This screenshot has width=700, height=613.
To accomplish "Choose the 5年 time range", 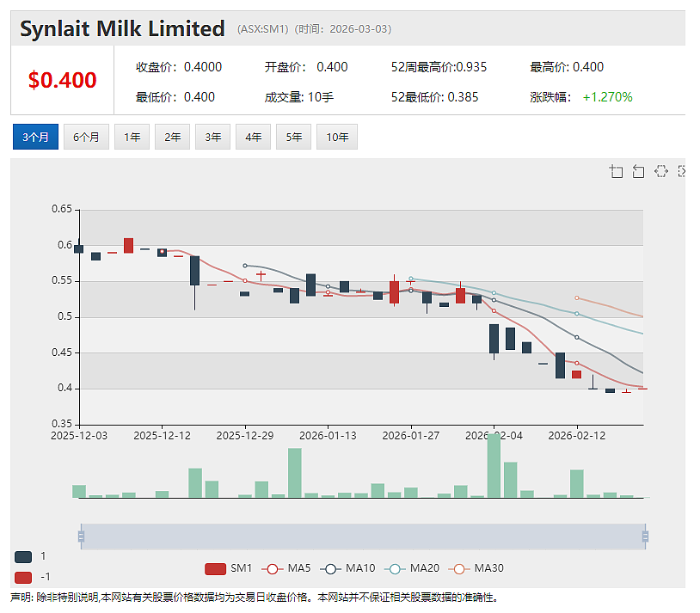I will [x=293, y=137].
